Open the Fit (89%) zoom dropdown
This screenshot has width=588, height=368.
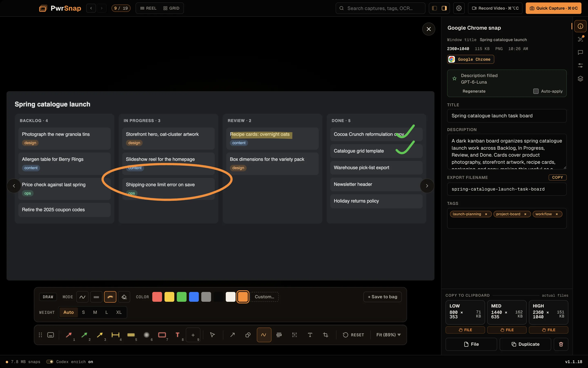point(388,335)
